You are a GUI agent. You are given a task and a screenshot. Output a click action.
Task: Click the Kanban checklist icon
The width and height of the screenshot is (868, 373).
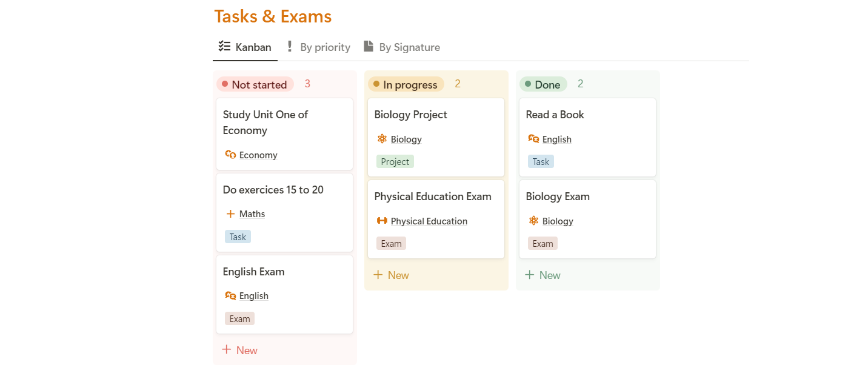click(224, 46)
